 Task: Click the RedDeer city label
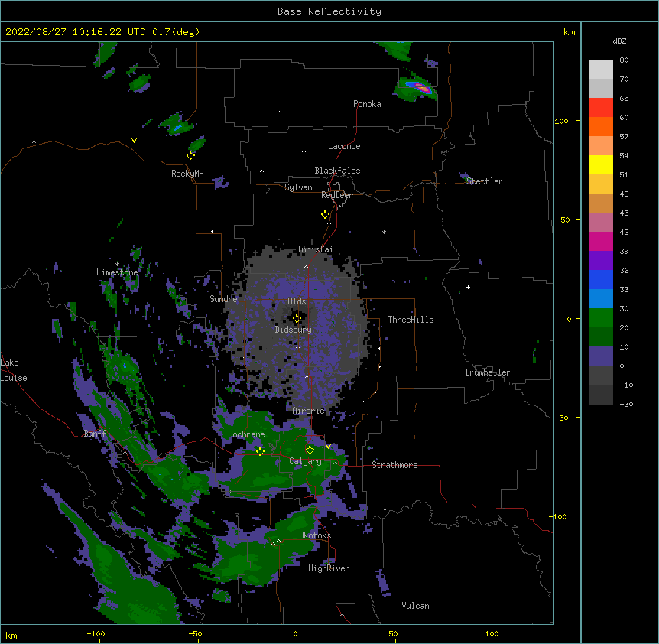pos(336,195)
